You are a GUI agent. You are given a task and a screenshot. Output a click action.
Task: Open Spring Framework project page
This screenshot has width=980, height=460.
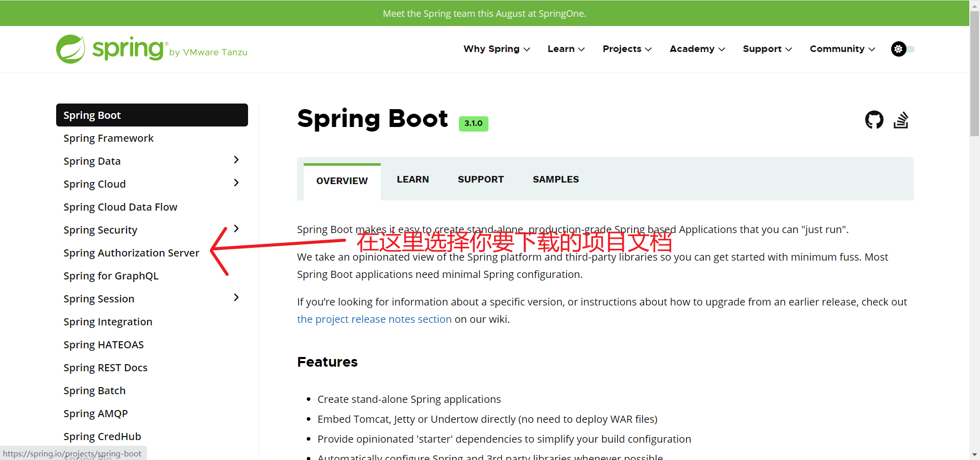(108, 138)
